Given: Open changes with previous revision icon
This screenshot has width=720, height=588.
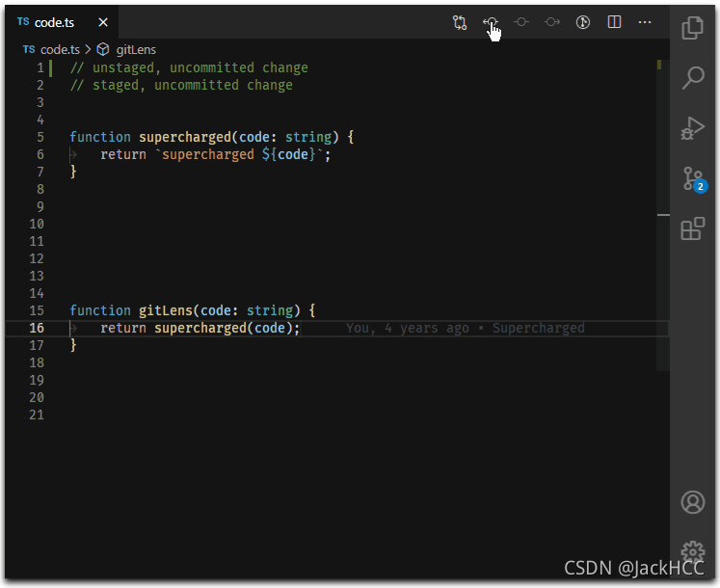Looking at the screenshot, I should pos(490,22).
